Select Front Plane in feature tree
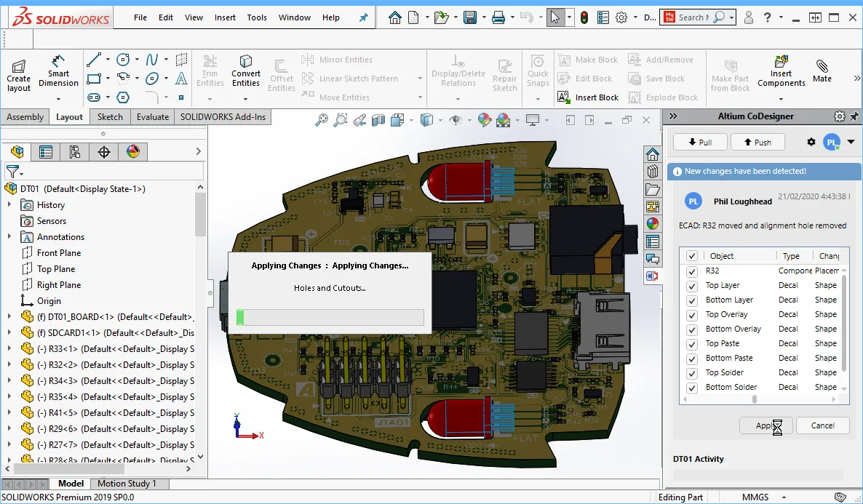Image resolution: width=863 pixels, height=504 pixels. tap(59, 253)
